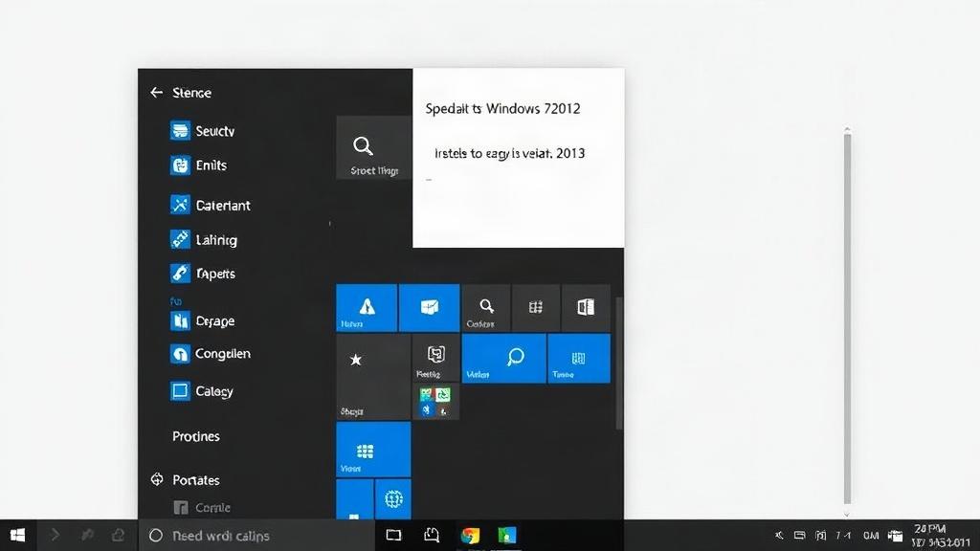Open the gray tile with the grid icon
Screen dimensions: 980x551
pos(536,308)
